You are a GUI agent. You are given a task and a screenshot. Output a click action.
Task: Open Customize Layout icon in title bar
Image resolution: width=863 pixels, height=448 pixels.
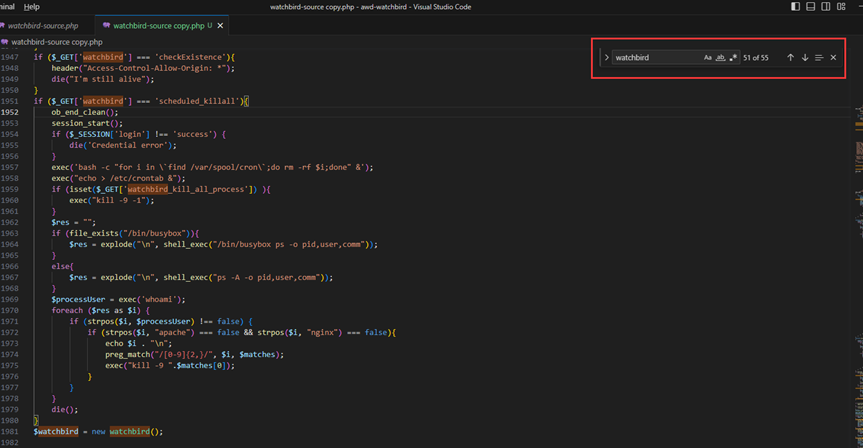click(841, 7)
